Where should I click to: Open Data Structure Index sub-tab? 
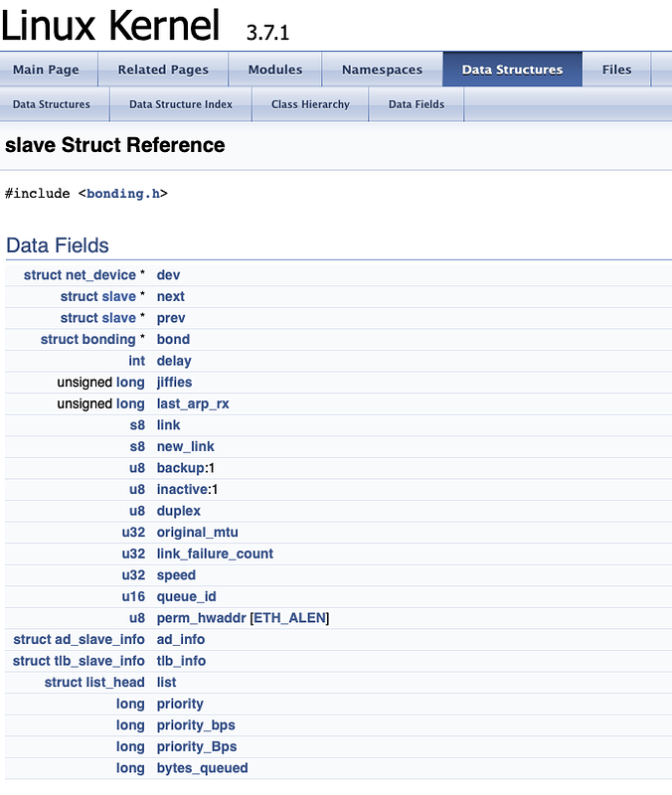pos(181,104)
